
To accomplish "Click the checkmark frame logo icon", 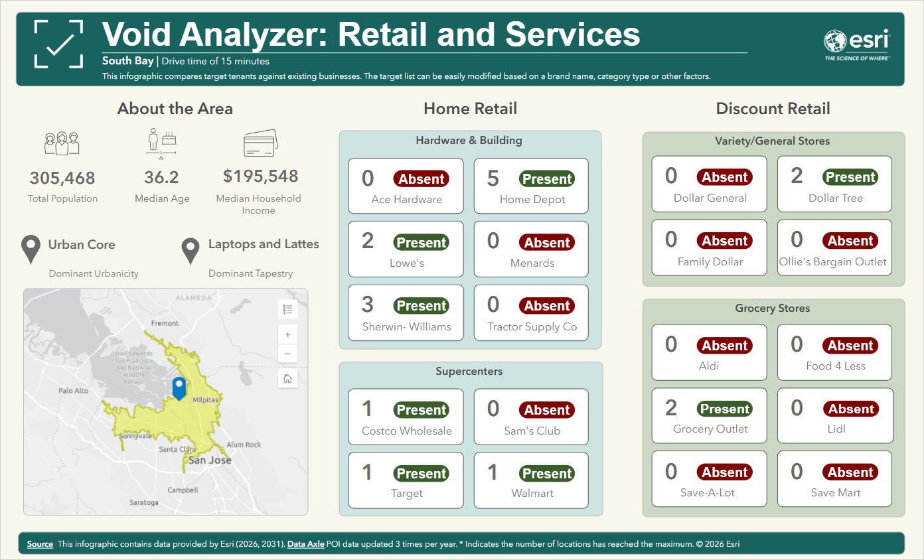I will click(58, 44).
